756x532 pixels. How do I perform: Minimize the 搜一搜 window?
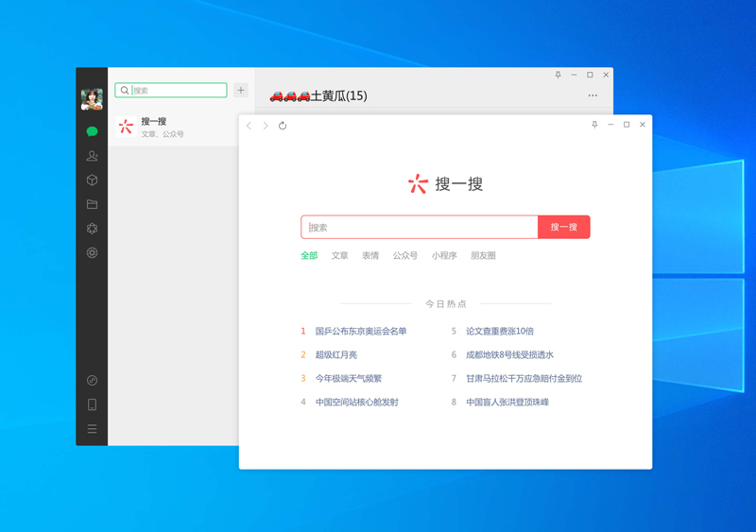pos(610,125)
